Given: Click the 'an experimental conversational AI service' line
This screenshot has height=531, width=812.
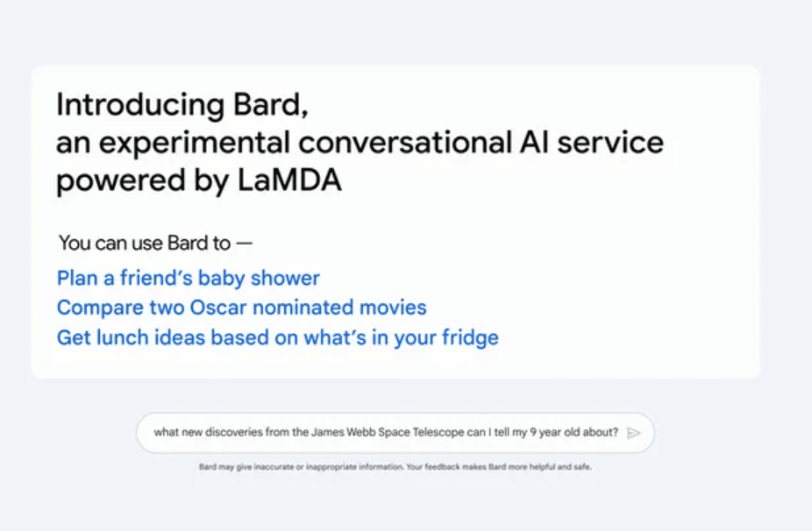Looking at the screenshot, I should point(360,143).
